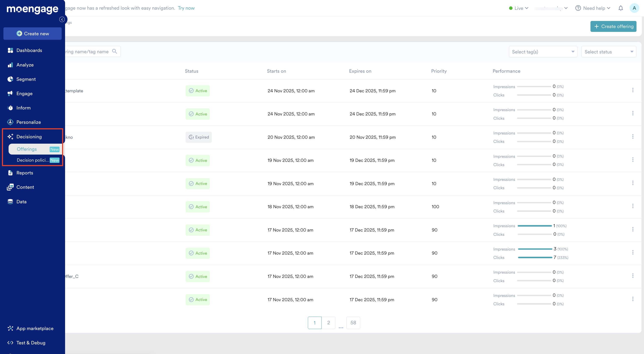Select Decision policies submenu item
Screen dimensions: 644x354
pos(33,160)
